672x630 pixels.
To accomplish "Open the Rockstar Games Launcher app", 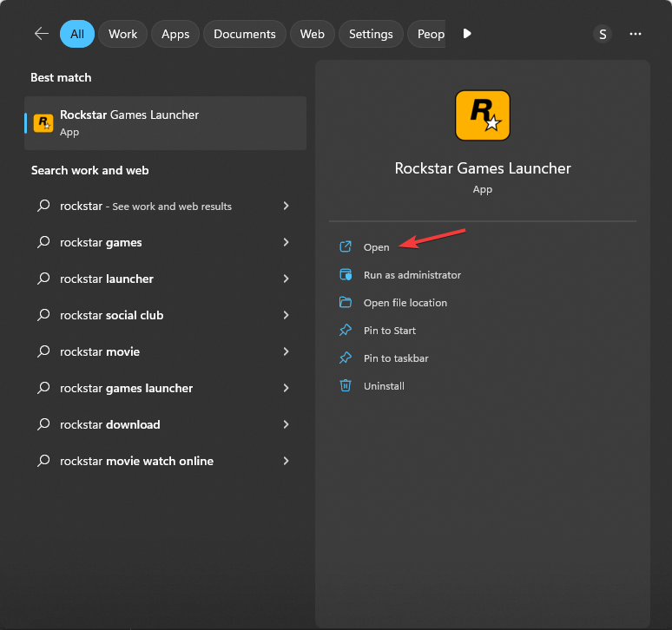I will coord(376,247).
